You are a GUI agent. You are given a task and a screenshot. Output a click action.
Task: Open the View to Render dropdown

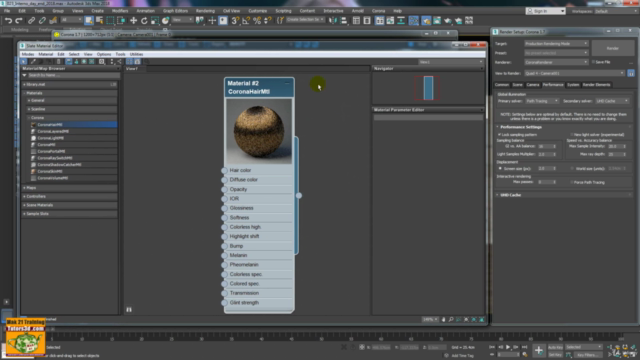[574, 73]
